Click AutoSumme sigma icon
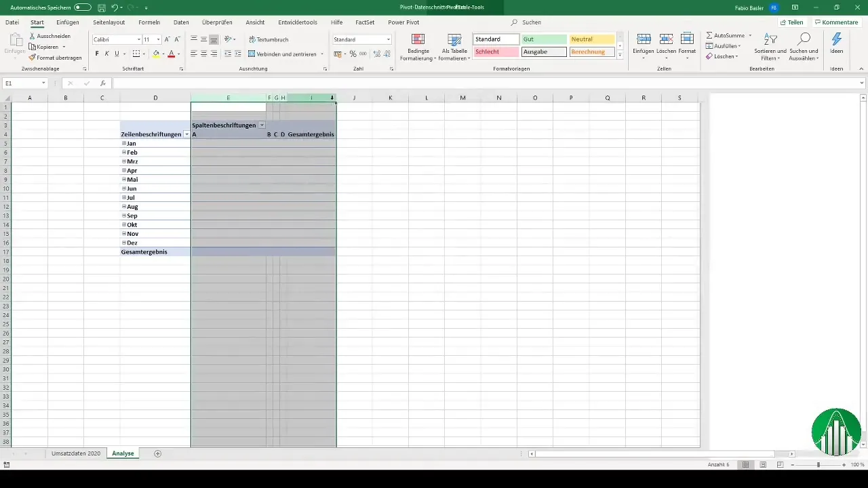Viewport: 868px width, 488px height. click(709, 35)
